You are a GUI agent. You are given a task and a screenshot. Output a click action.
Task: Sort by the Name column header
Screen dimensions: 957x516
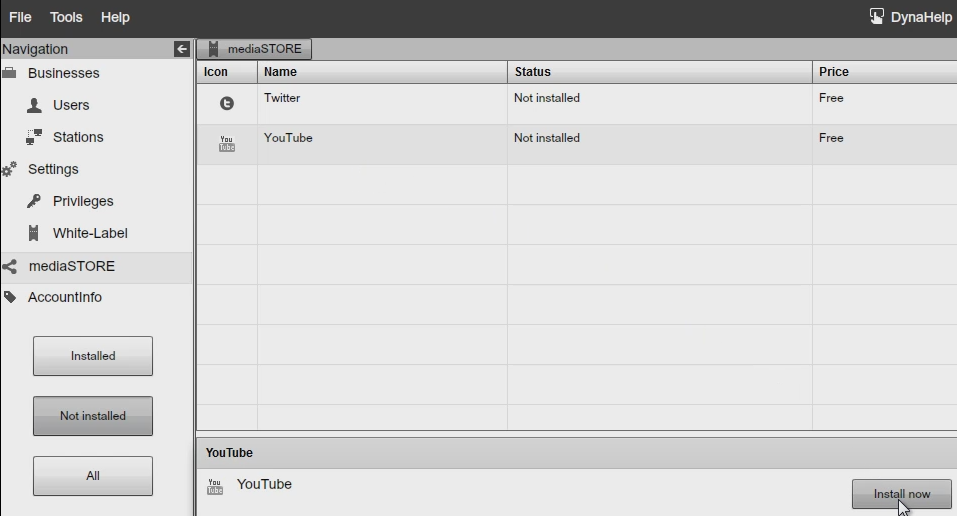pos(382,72)
